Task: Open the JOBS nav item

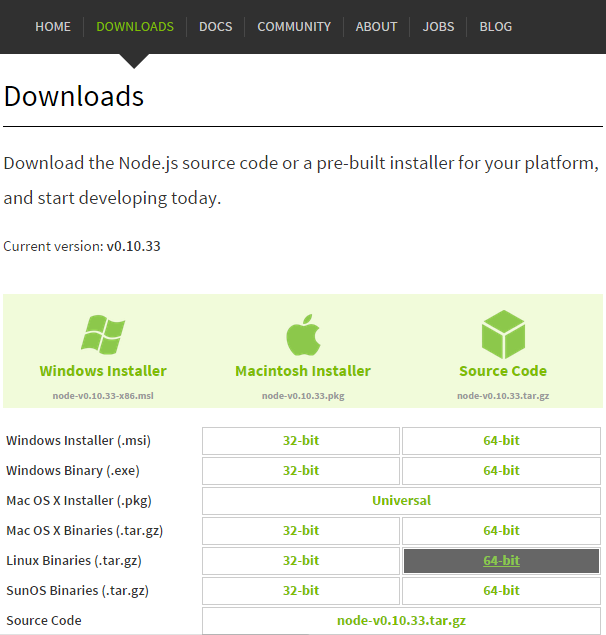Action: point(438,27)
